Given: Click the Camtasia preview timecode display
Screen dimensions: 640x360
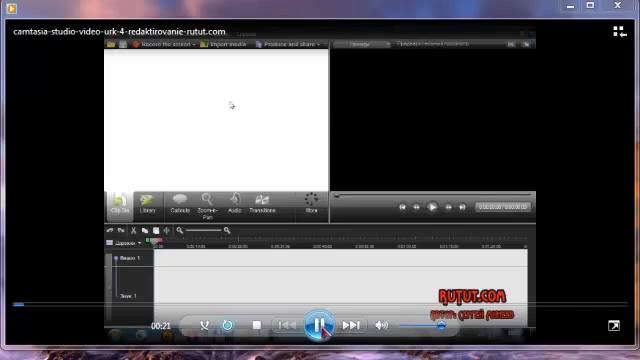Looking at the screenshot, I should (x=503, y=207).
